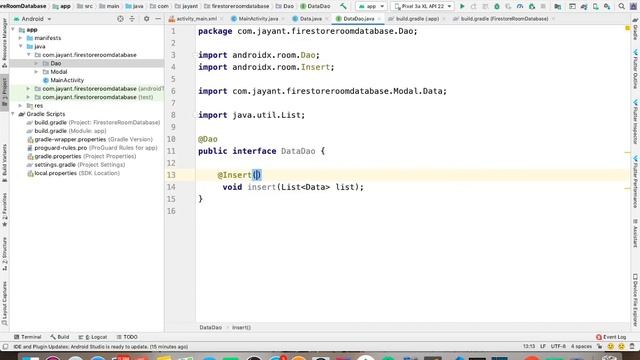Open the Build tool window
The image size is (640, 360).
coord(60,337)
